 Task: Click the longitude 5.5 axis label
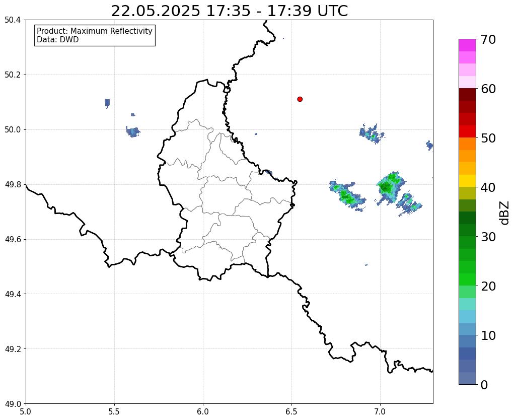coord(114,411)
